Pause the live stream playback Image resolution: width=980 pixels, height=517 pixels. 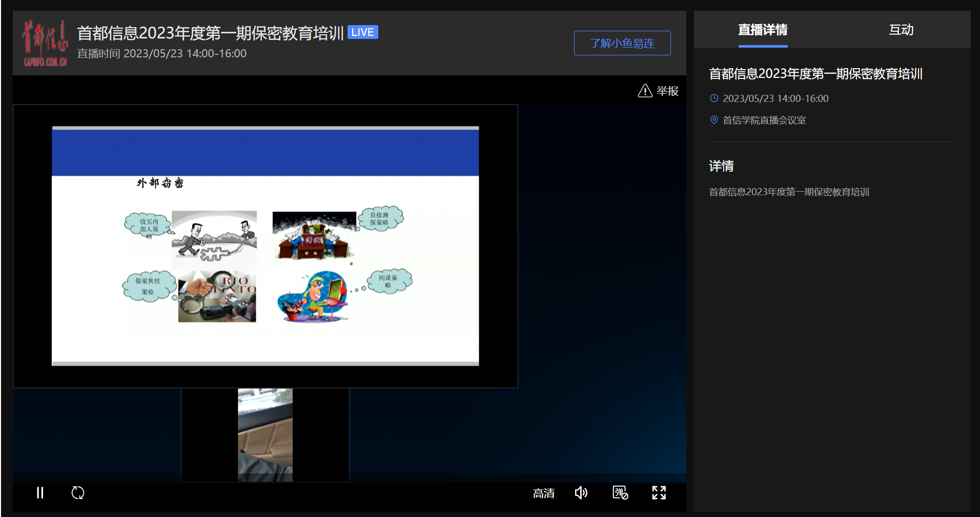pos(40,493)
